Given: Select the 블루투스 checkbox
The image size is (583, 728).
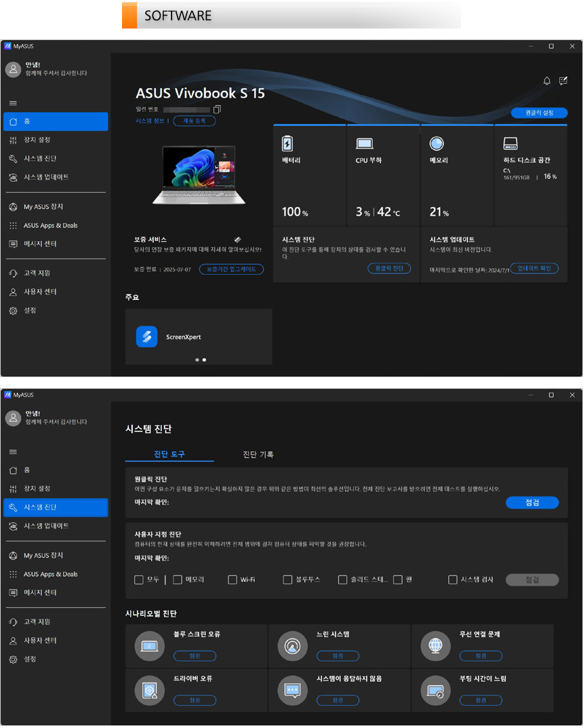Looking at the screenshot, I should click(x=287, y=580).
